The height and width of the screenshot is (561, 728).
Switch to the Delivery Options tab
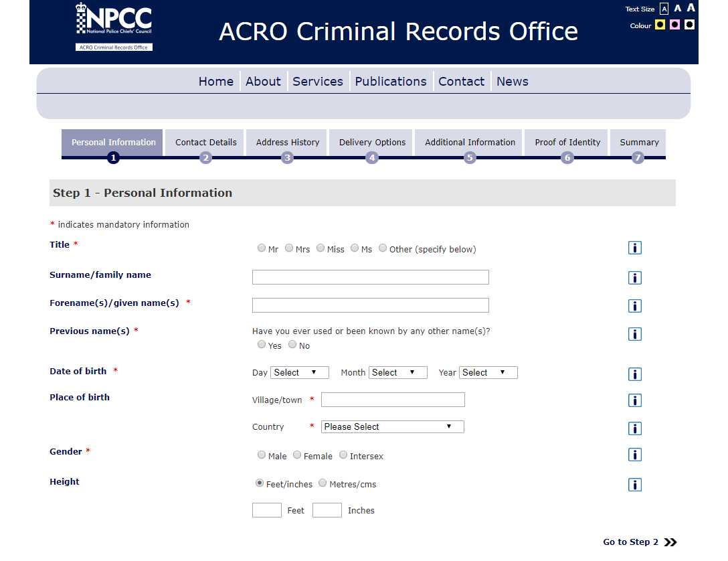371,142
